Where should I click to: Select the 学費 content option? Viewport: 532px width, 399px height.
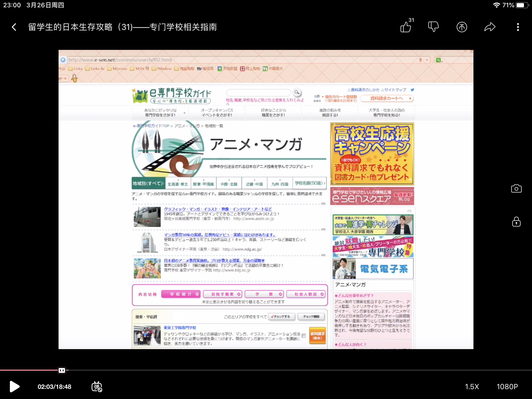[x=264, y=294]
